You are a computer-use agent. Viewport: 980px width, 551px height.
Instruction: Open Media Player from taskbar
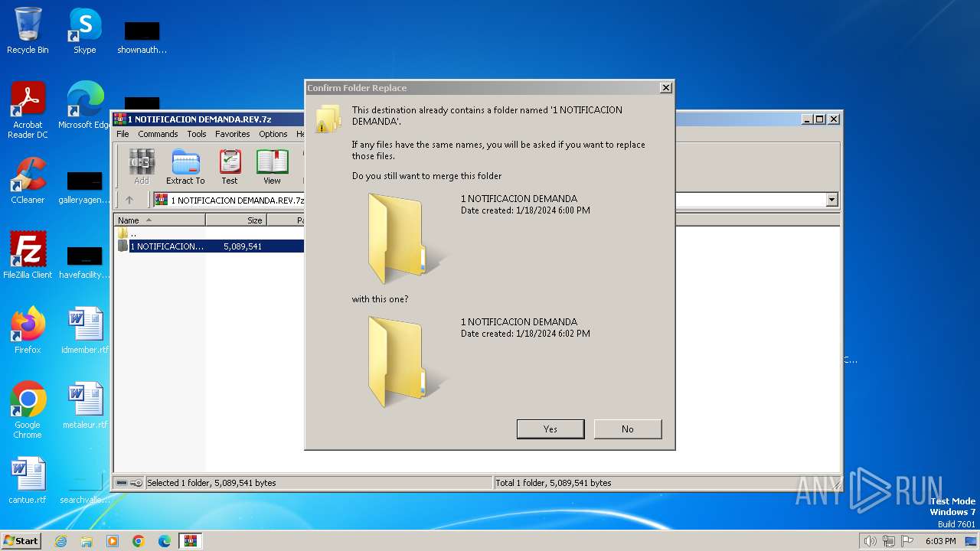pyautogui.click(x=113, y=541)
